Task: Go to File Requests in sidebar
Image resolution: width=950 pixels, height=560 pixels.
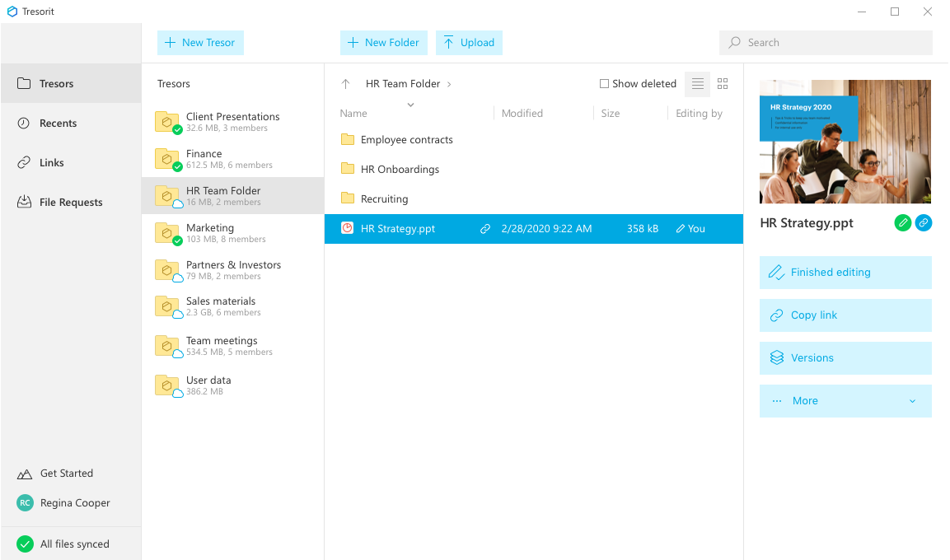Action: [70, 203]
